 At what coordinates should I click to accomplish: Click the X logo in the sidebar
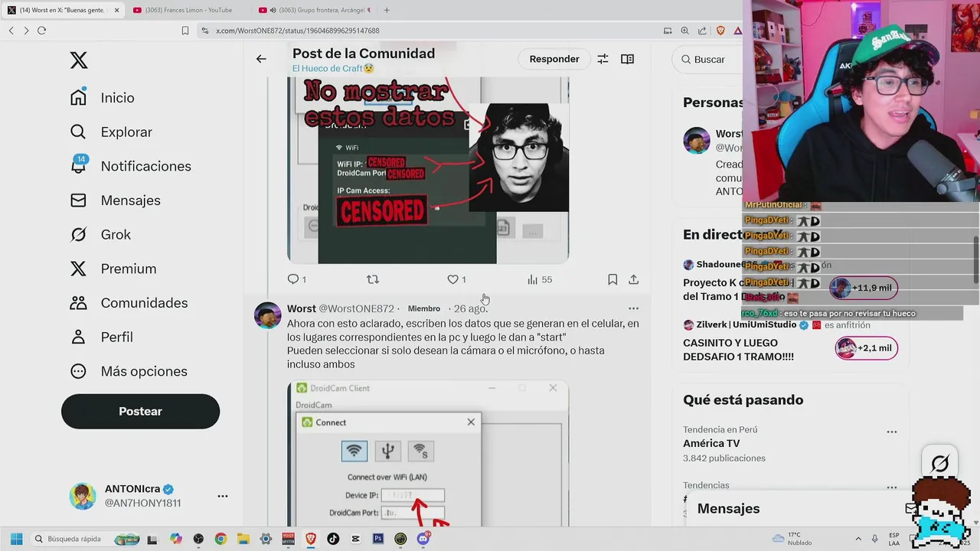(79, 60)
